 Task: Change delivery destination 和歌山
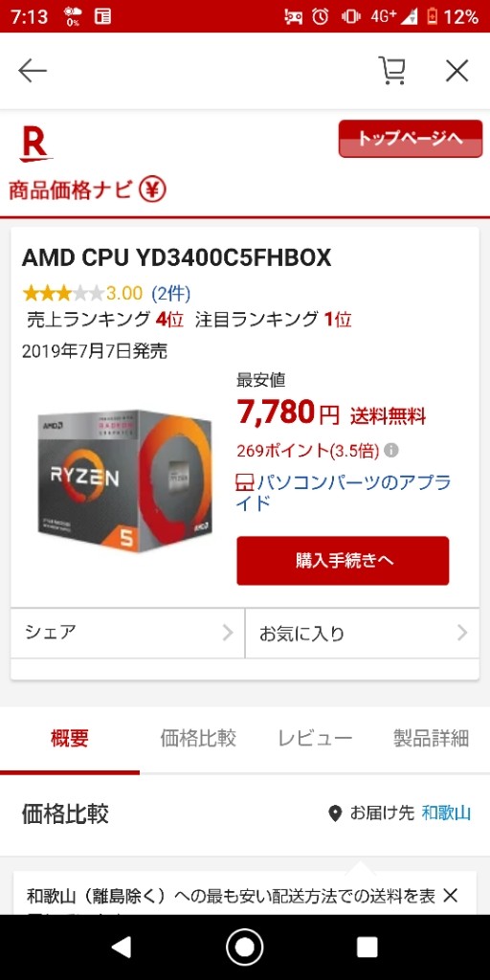(x=446, y=813)
